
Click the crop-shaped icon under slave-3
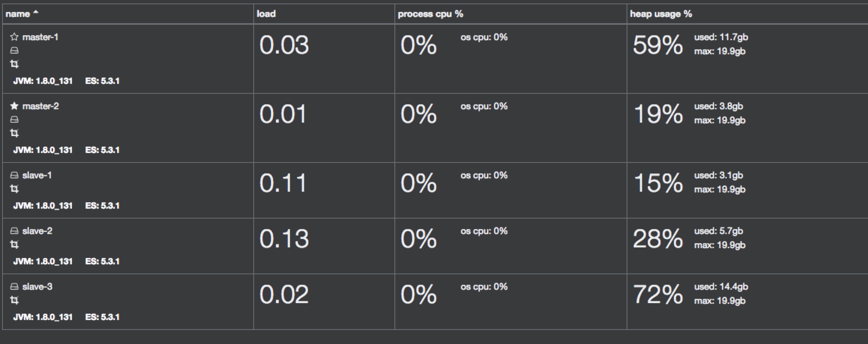coord(14,300)
